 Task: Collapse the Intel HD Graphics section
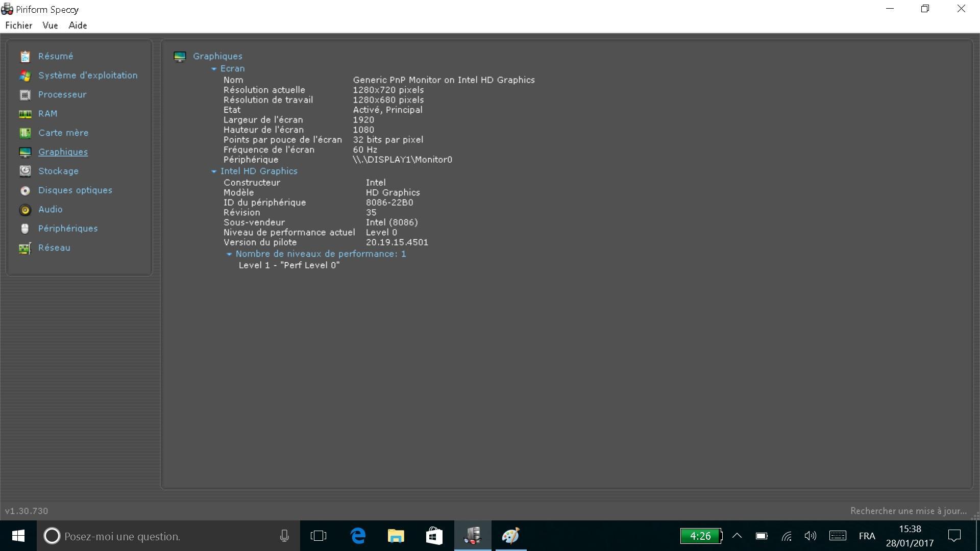click(214, 171)
